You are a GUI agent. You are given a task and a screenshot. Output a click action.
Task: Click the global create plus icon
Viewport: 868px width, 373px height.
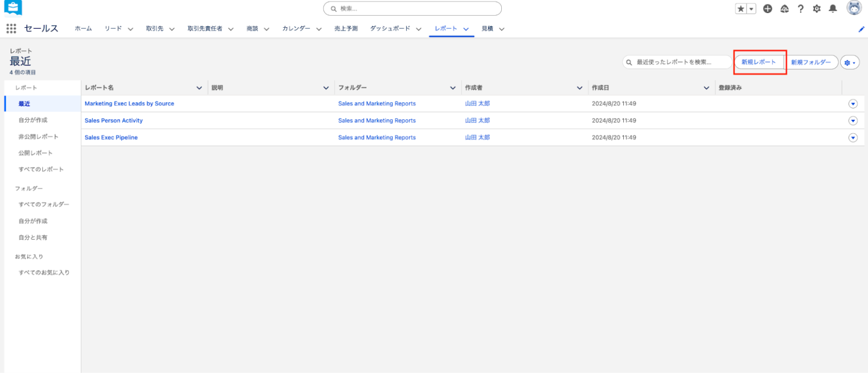(x=767, y=8)
